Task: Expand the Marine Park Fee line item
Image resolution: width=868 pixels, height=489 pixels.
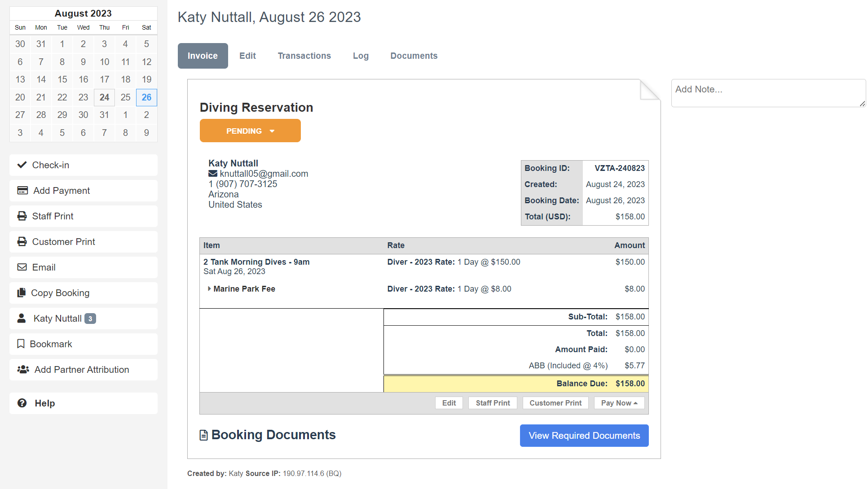Action: 209,288
